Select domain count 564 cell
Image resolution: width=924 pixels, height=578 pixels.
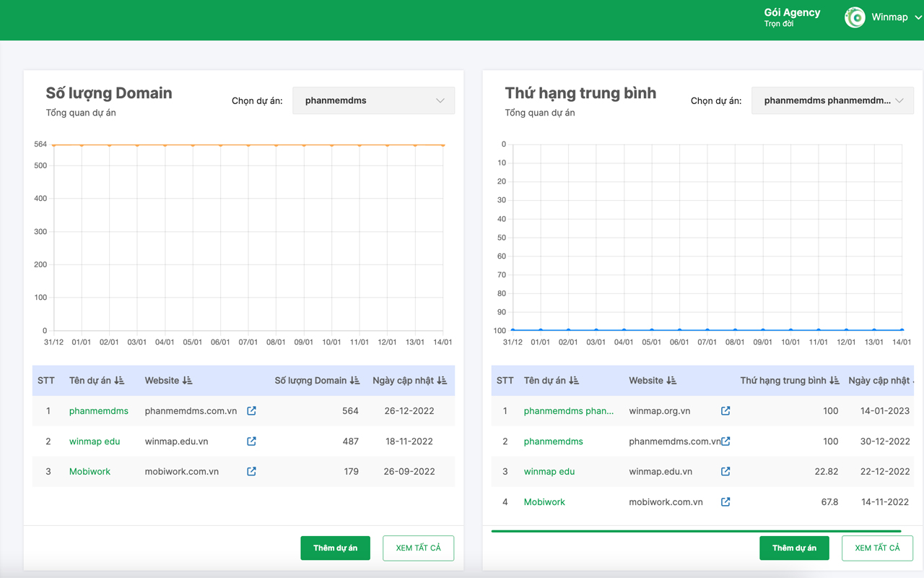pos(350,410)
